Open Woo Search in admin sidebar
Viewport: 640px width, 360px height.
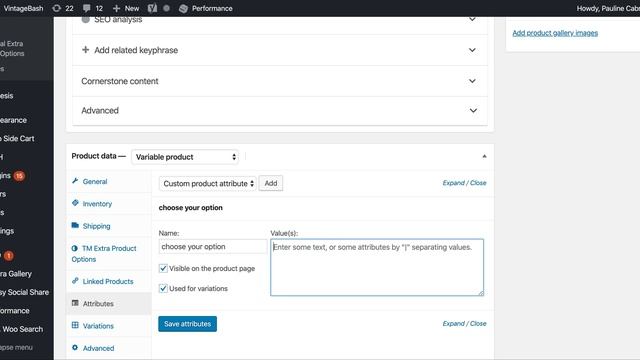pyautogui.click(x=22, y=329)
